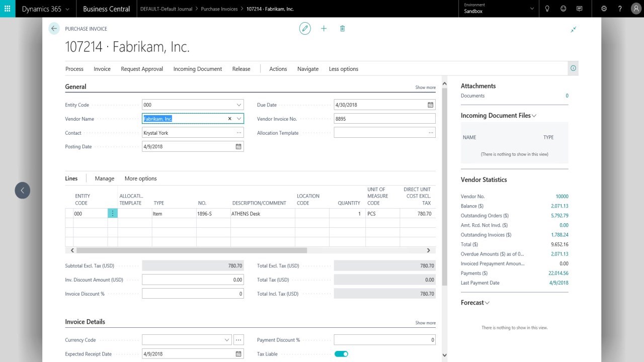644x362 pixels.
Task: Open the Manage menu for lines
Action: pos(104,178)
